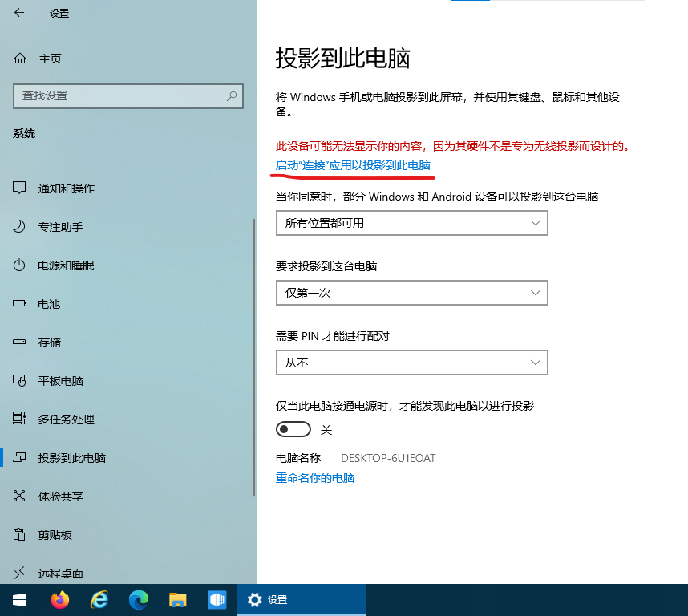The image size is (688, 616).
Task: Open 远程桌面 settings
Action: [x=60, y=573]
